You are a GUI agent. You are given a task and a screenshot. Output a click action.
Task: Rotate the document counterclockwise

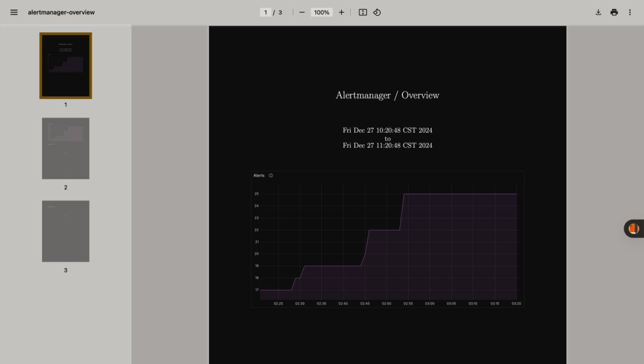tap(377, 13)
